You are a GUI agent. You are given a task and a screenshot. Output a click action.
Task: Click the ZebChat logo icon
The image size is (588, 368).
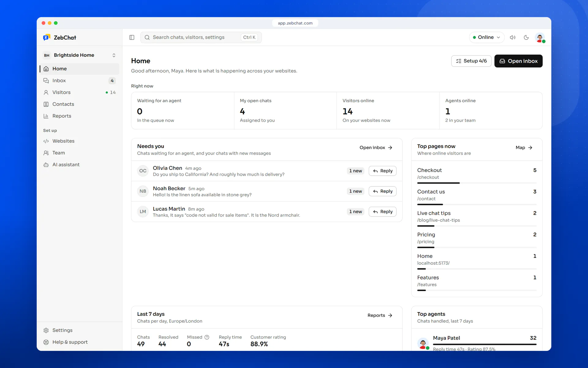47,37
